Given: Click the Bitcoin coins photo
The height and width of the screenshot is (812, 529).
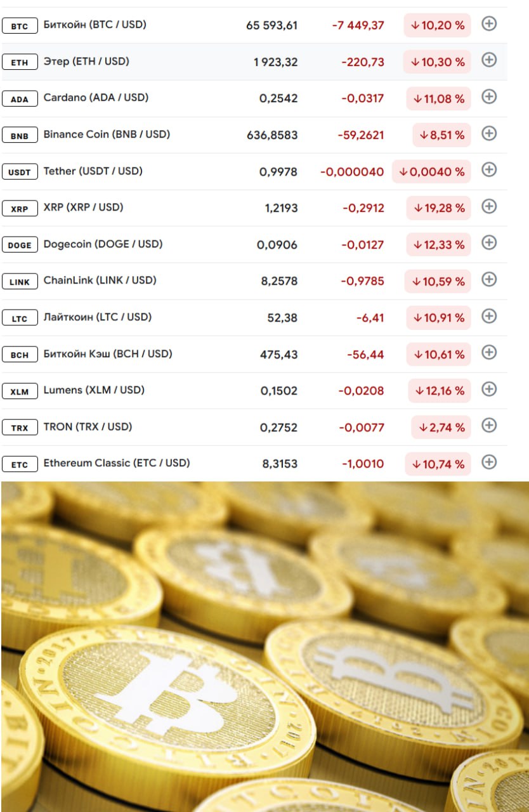Looking at the screenshot, I should click(x=264, y=647).
